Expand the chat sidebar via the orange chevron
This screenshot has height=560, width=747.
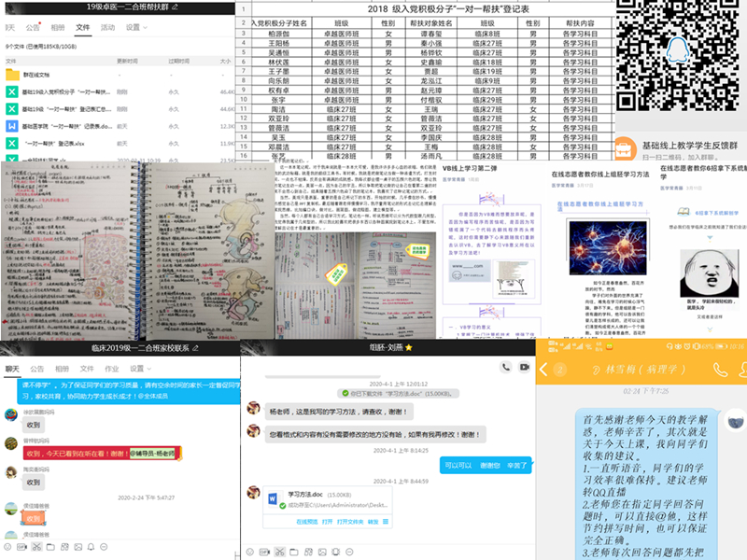(541, 370)
